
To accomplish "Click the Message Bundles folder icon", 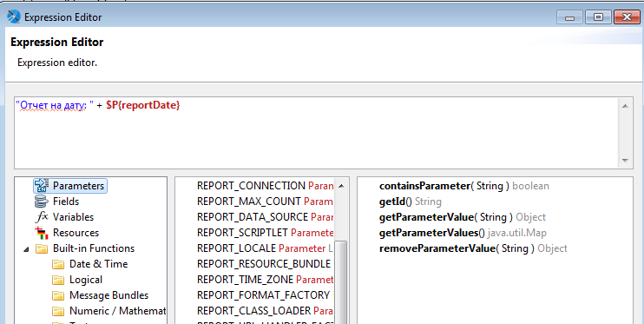I will coord(58,295).
